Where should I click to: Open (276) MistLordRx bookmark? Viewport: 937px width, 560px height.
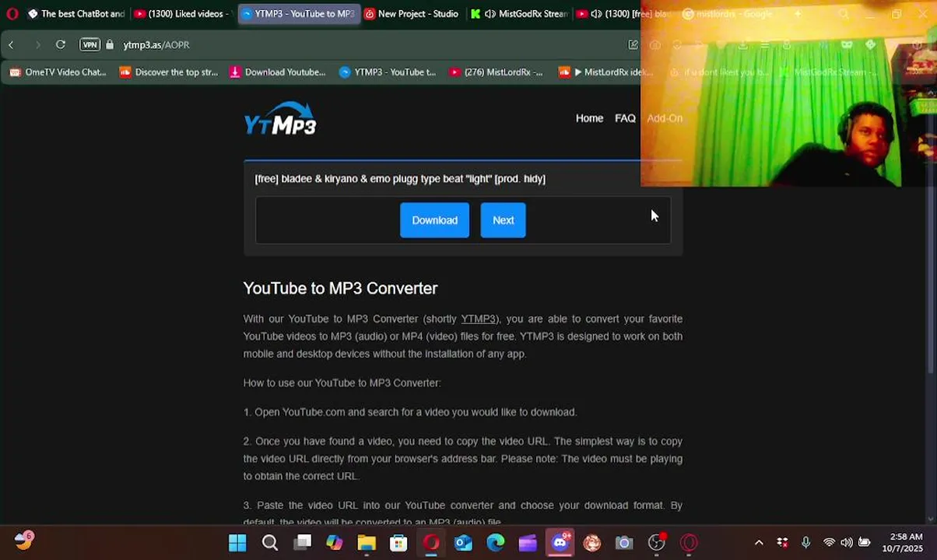(x=496, y=72)
